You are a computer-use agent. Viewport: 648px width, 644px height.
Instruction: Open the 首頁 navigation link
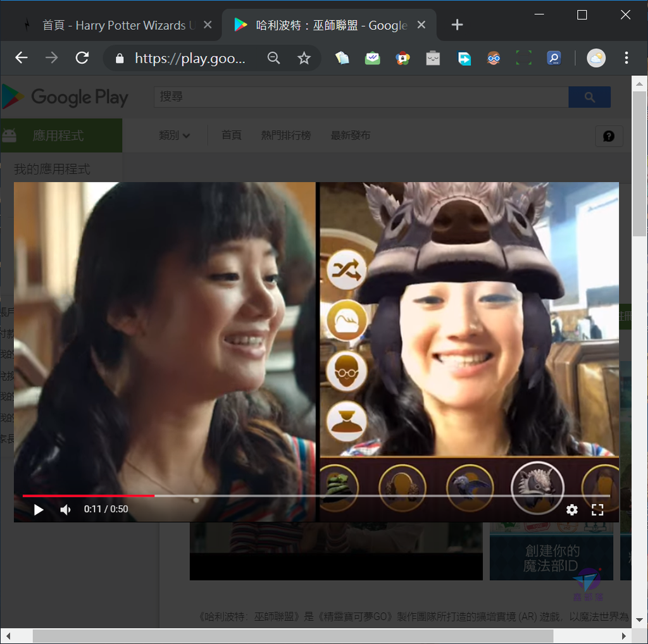point(232,135)
